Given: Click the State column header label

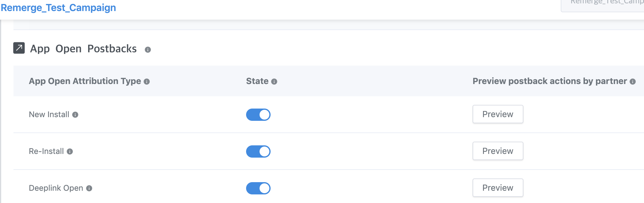Looking at the screenshot, I should [257, 81].
